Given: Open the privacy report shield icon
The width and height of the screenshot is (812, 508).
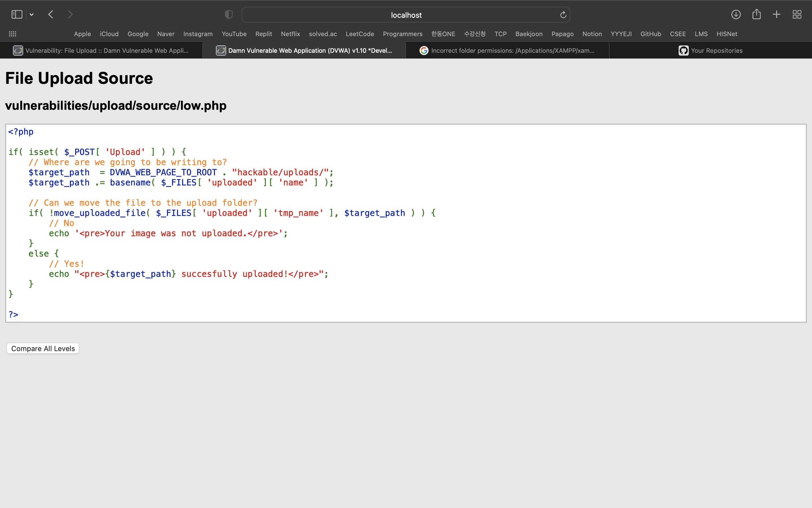Looking at the screenshot, I should click(228, 14).
